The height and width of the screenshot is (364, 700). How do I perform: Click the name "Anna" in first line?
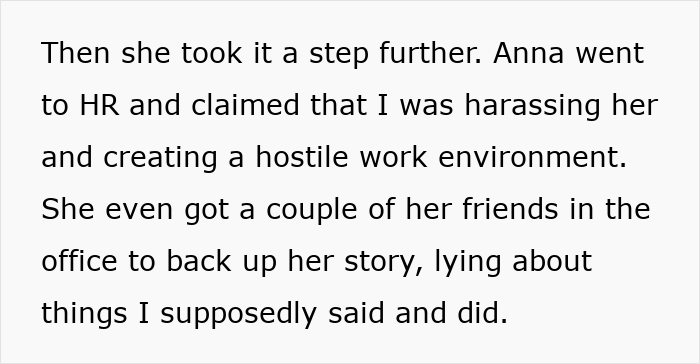point(529,53)
